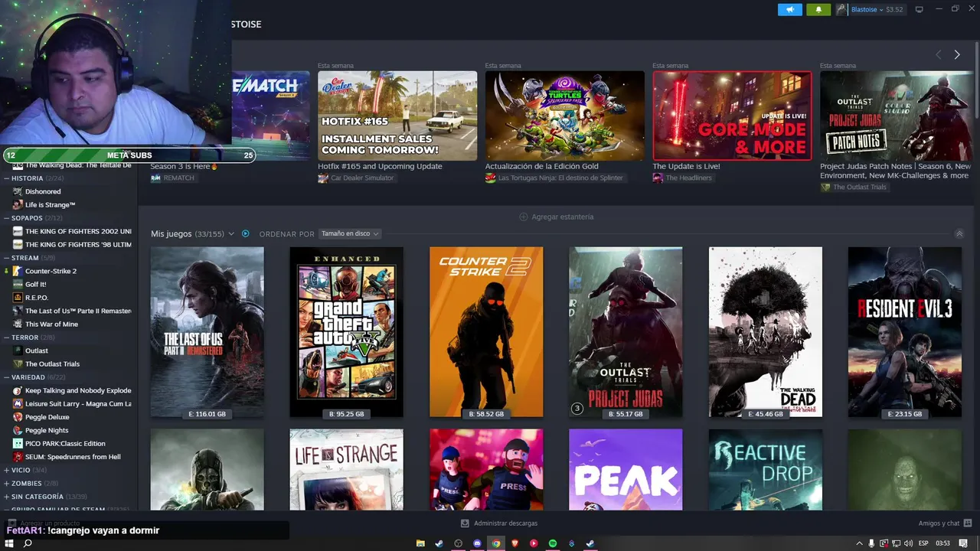The height and width of the screenshot is (551, 980).
Task: Open the Grand Theft Auto V cover
Action: [346, 331]
